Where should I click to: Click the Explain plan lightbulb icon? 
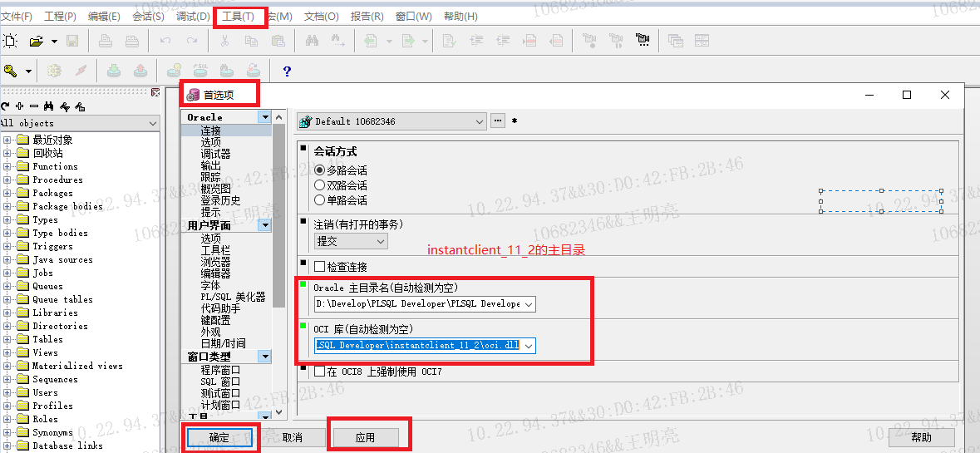tap(173, 71)
